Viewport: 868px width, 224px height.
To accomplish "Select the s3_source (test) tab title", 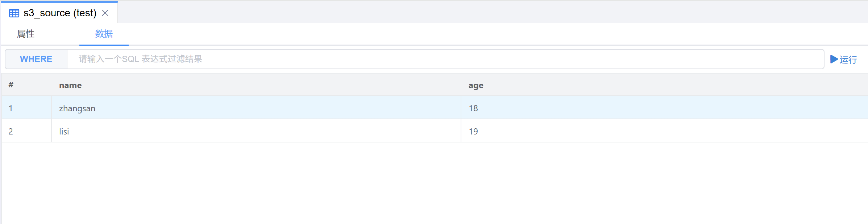I will (60, 13).
